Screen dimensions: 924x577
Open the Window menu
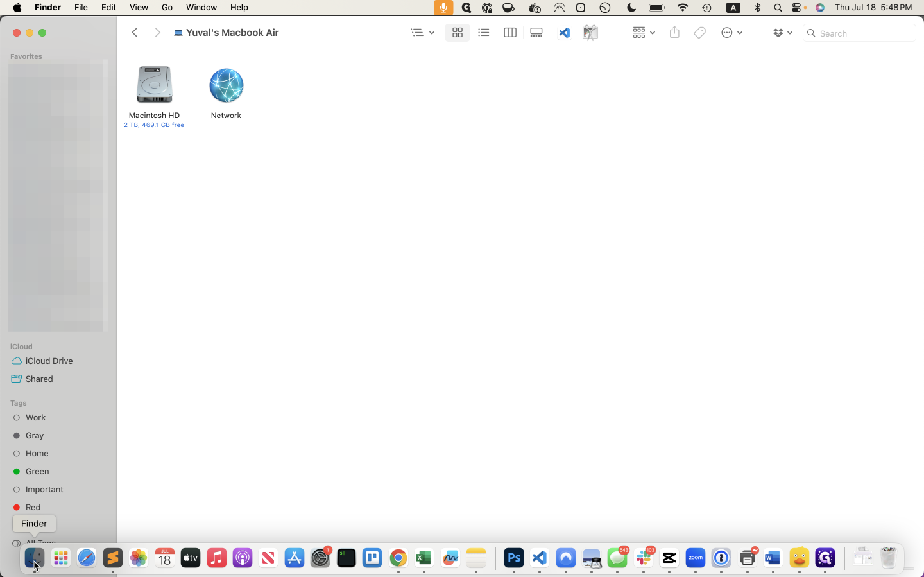click(201, 8)
